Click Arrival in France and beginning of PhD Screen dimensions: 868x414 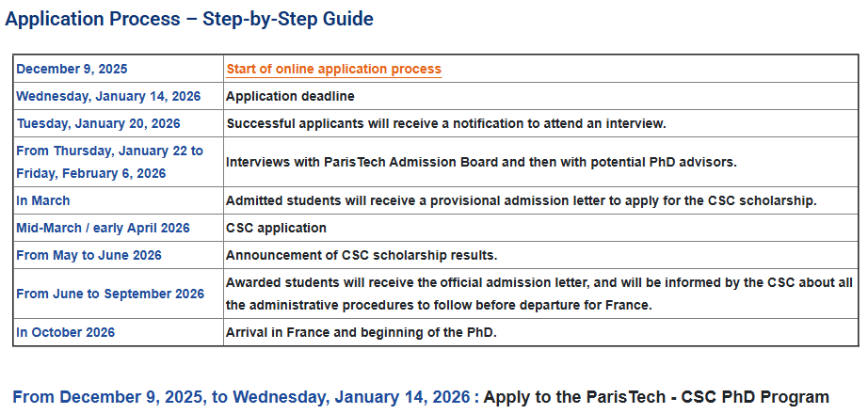click(361, 332)
